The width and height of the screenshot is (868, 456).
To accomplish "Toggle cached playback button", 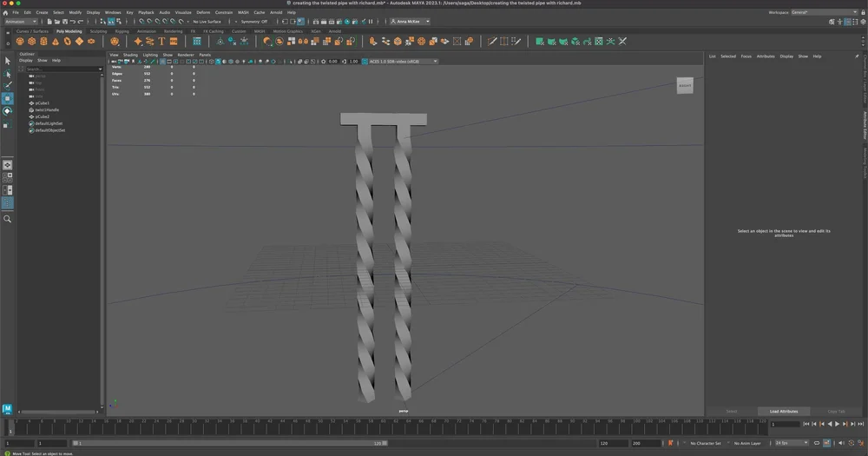I will (826, 443).
